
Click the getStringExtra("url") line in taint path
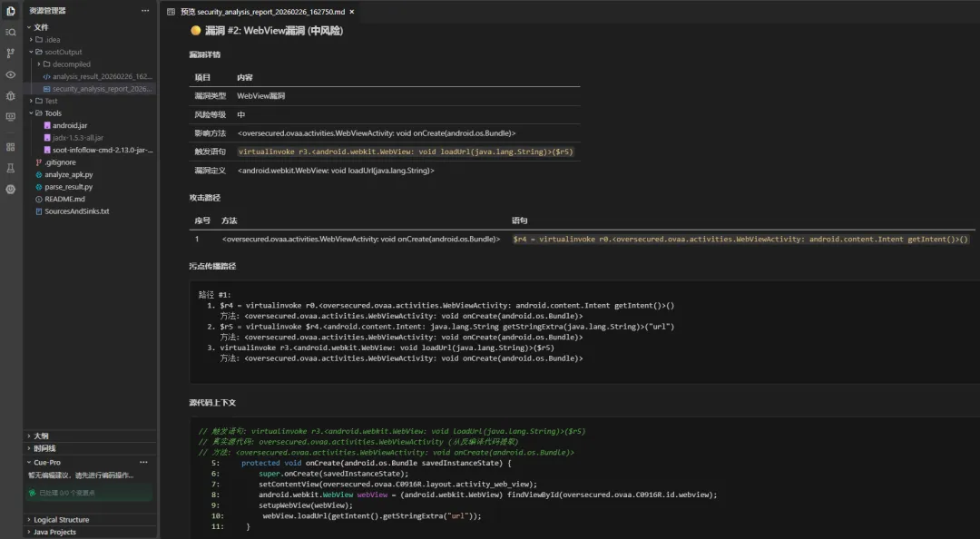click(446, 327)
